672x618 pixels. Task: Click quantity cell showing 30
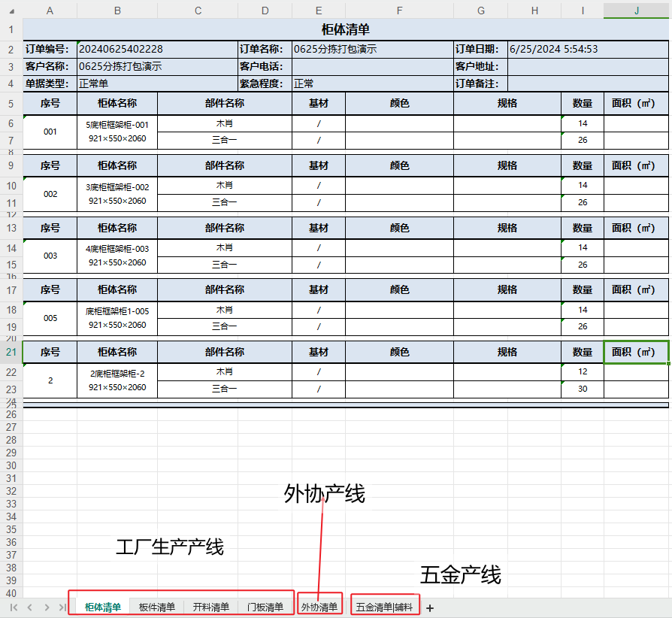[583, 389]
